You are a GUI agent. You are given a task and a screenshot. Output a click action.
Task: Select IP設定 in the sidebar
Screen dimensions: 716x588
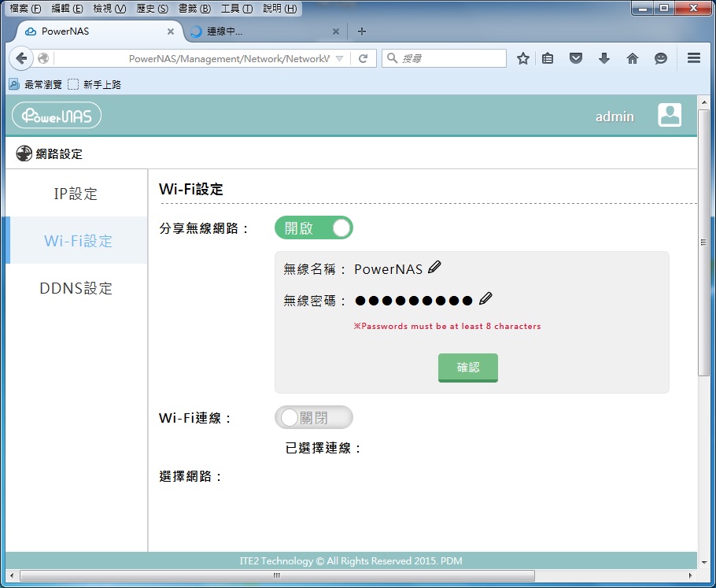(x=76, y=194)
